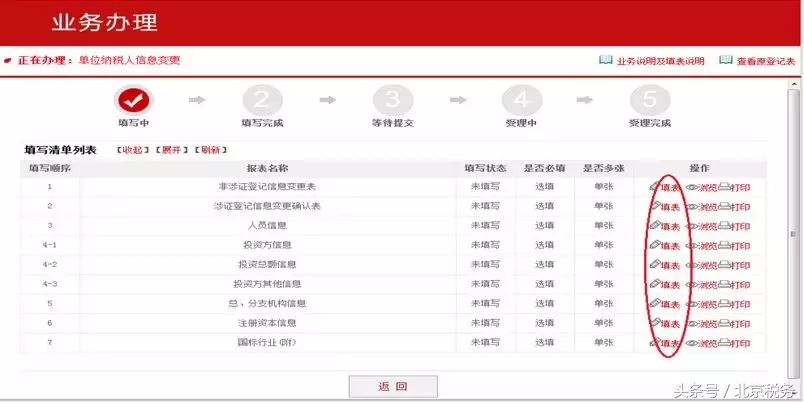Click the step 3 等待提交 circle

(x=393, y=101)
